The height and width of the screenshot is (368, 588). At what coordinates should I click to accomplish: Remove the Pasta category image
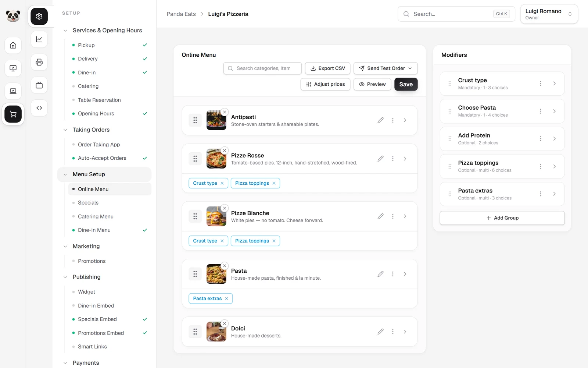[225, 266]
